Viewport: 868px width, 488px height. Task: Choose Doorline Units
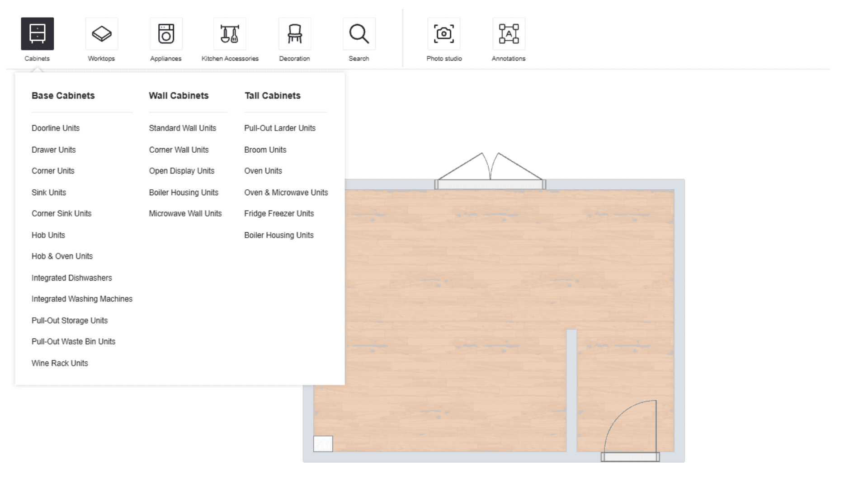point(56,128)
